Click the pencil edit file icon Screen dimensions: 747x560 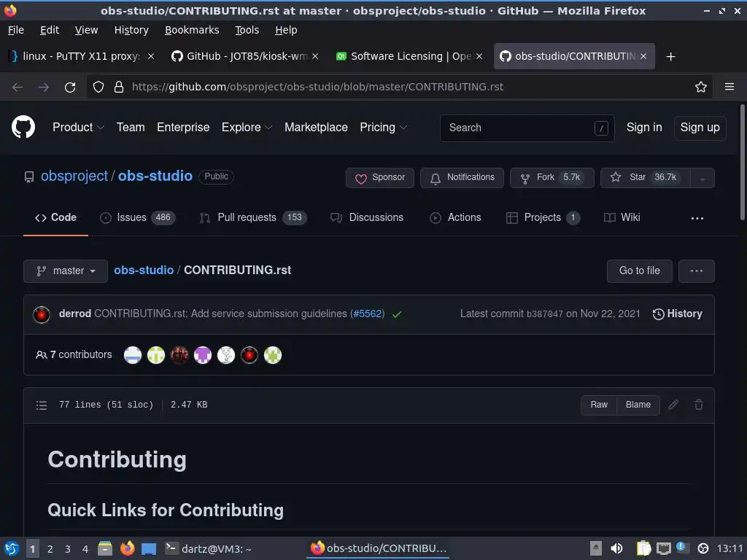coord(673,405)
